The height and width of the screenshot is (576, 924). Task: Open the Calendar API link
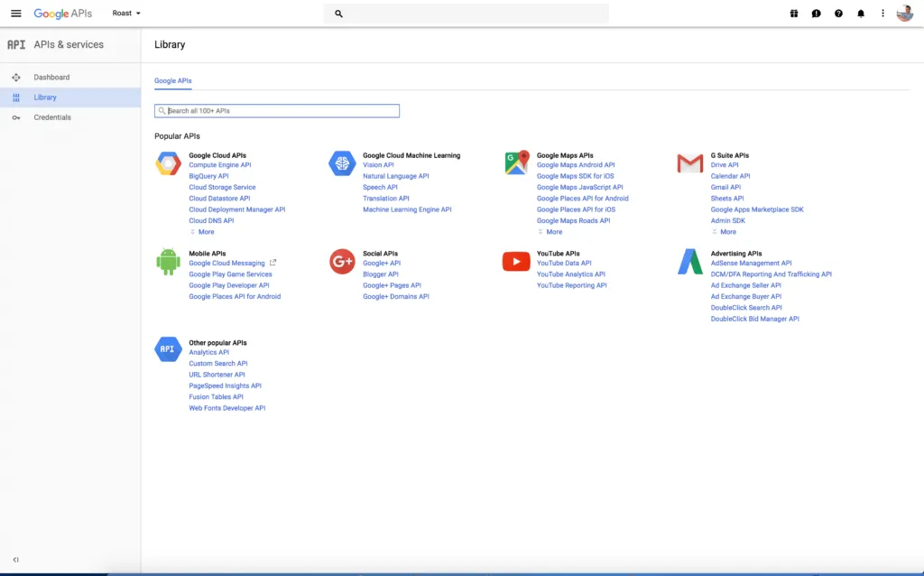pyautogui.click(x=730, y=176)
